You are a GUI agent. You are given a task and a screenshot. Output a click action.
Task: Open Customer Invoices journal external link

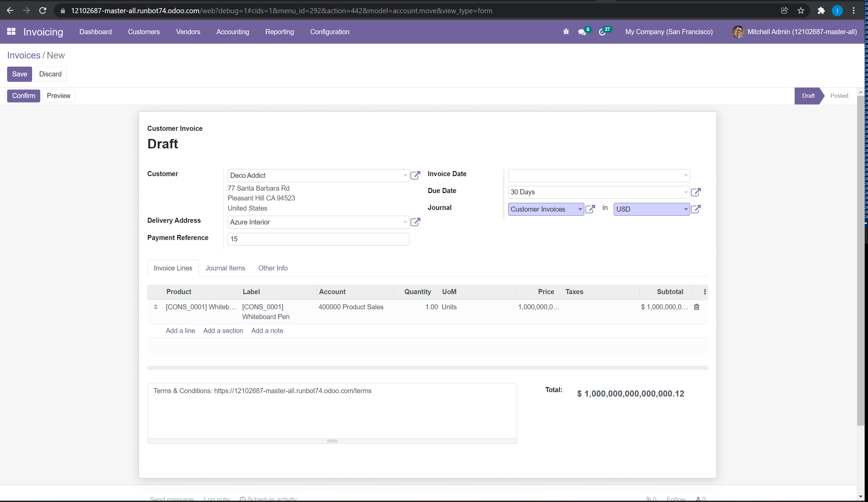(x=591, y=209)
